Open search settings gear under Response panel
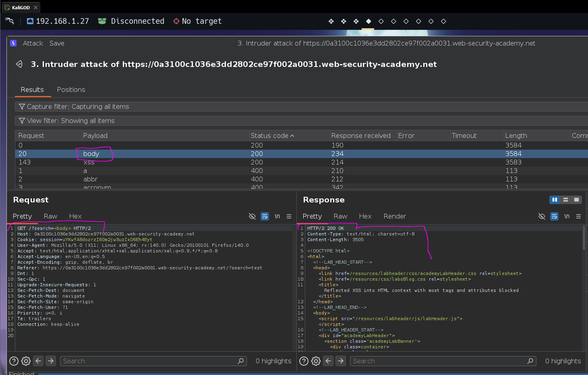 pyautogui.click(x=316, y=361)
